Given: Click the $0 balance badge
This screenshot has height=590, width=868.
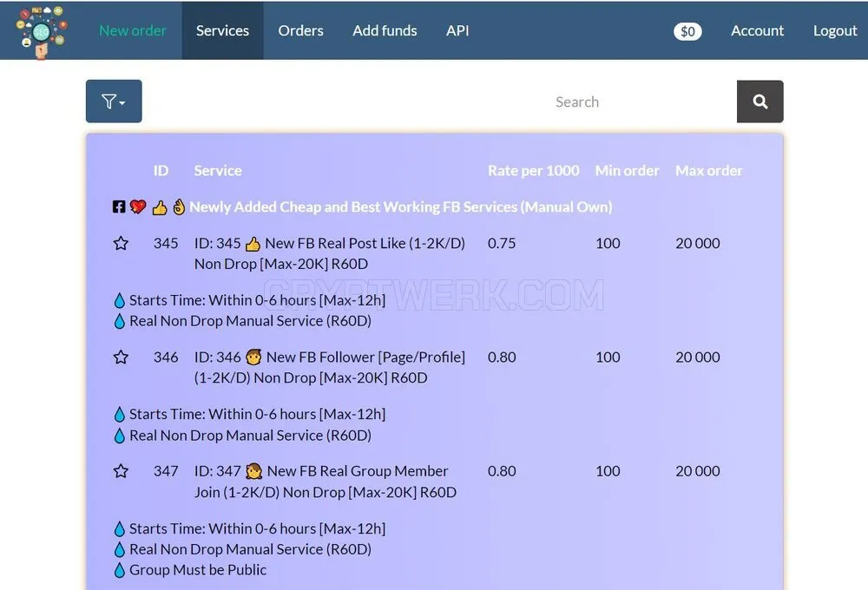Looking at the screenshot, I should coord(687,31).
